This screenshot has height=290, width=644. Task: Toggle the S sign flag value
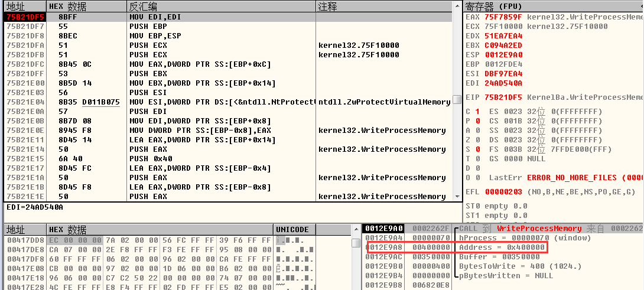476,149
